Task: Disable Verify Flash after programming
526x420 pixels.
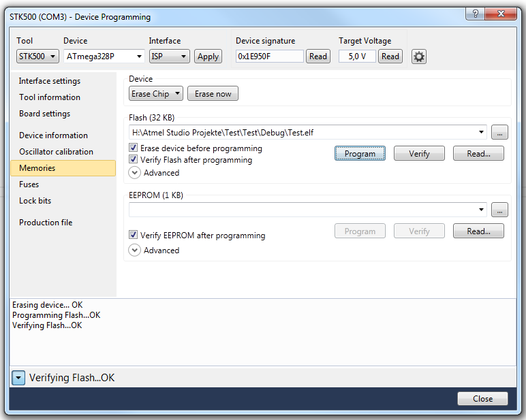Action: pyautogui.click(x=134, y=160)
